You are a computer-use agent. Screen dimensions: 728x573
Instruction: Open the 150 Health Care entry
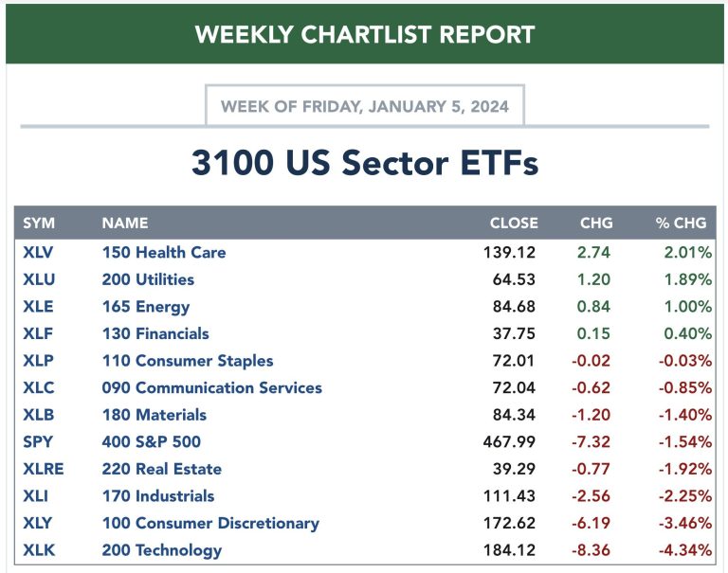click(164, 252)
